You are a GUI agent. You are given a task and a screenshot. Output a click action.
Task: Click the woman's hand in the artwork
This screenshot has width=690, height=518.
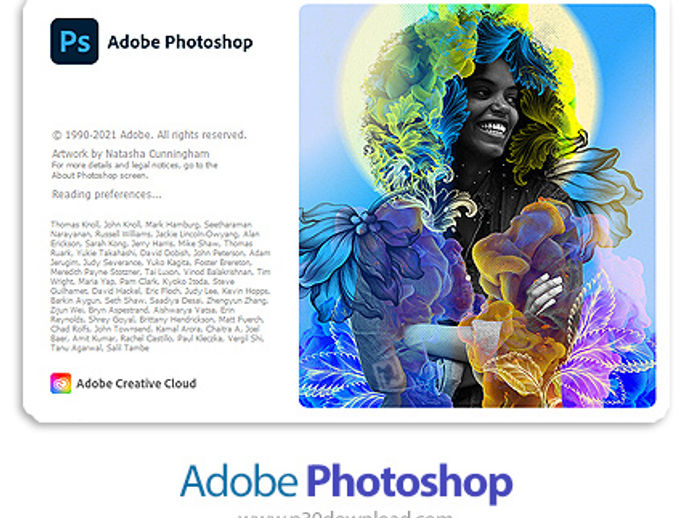tap(544, 293)
